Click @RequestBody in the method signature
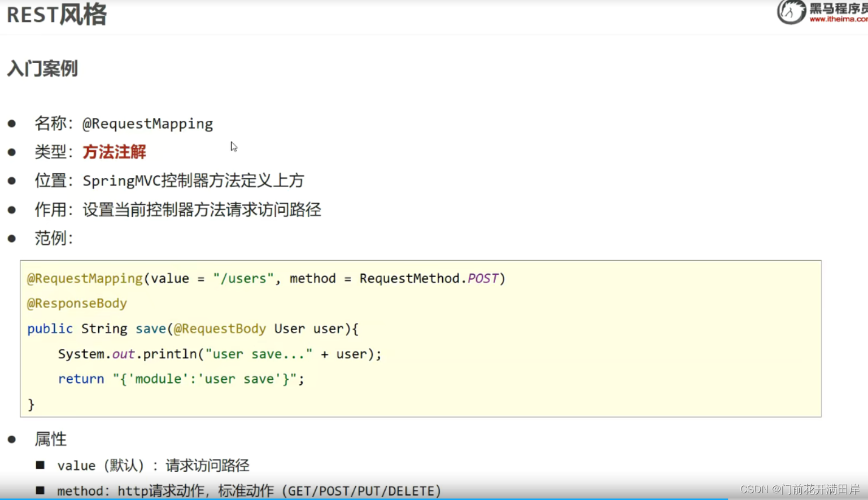Image resolution: width=868 pixels, height=500 pixels. click(220, 329)
